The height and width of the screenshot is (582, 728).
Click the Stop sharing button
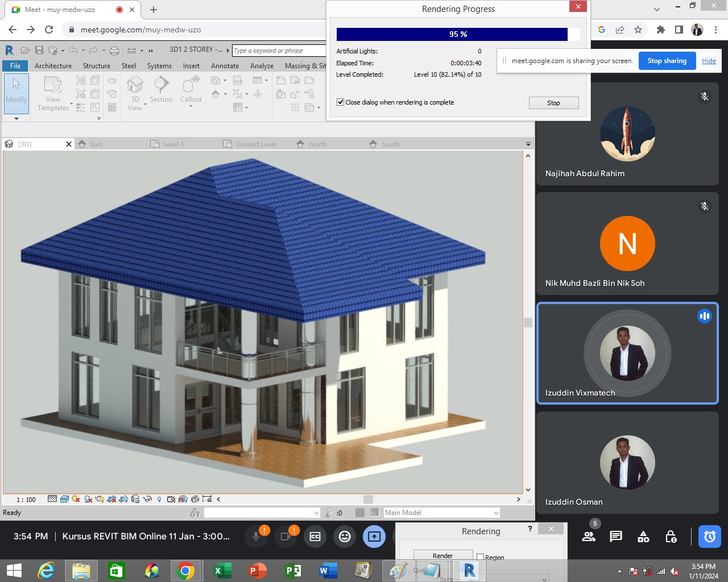pyautogui.click(x=667, y=61)
